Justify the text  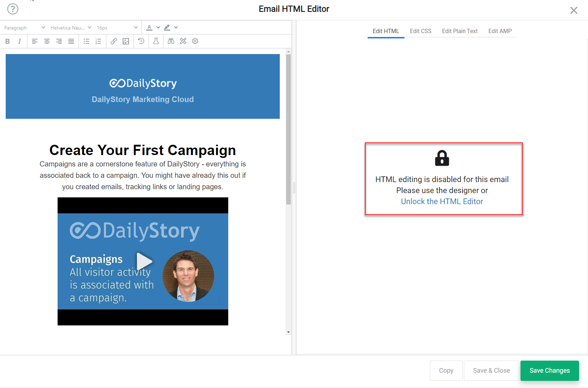pos(71,41)
